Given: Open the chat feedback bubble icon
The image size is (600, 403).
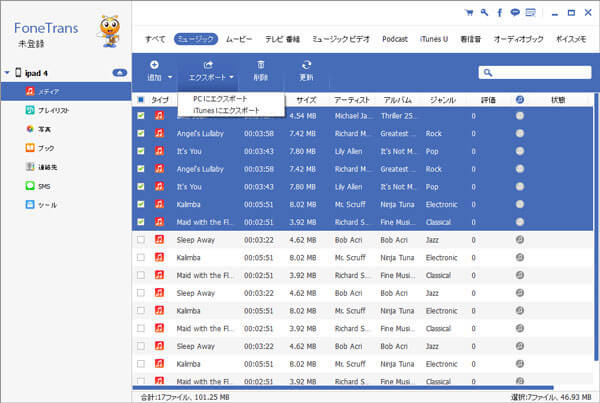Looking at the screenshot, I should pyautogui.click(x=515, y=13).
